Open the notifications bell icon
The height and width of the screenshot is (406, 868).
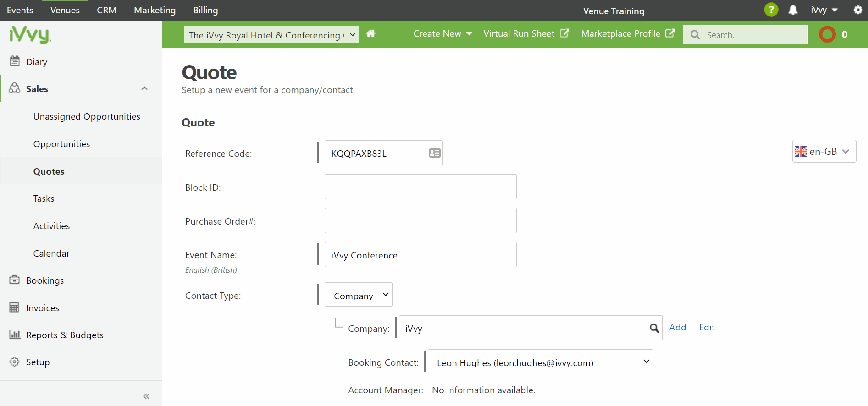(x=793, y=10)
